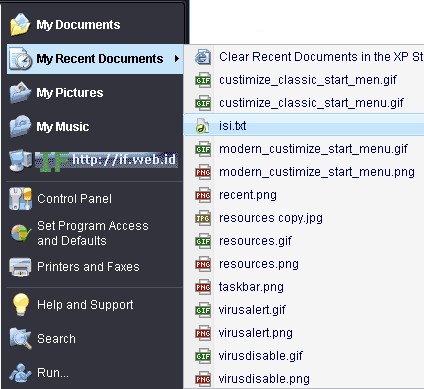Click the Control Panel icon

coord(20,199)
